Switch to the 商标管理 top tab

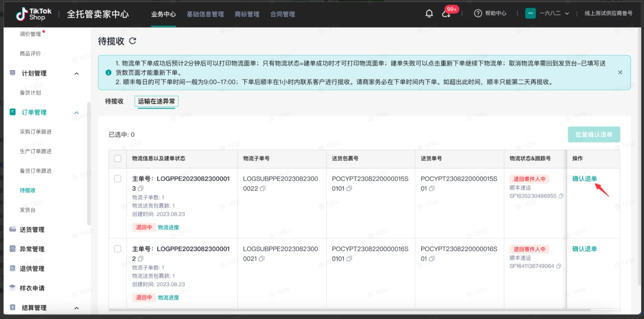[x=247, y=14]
